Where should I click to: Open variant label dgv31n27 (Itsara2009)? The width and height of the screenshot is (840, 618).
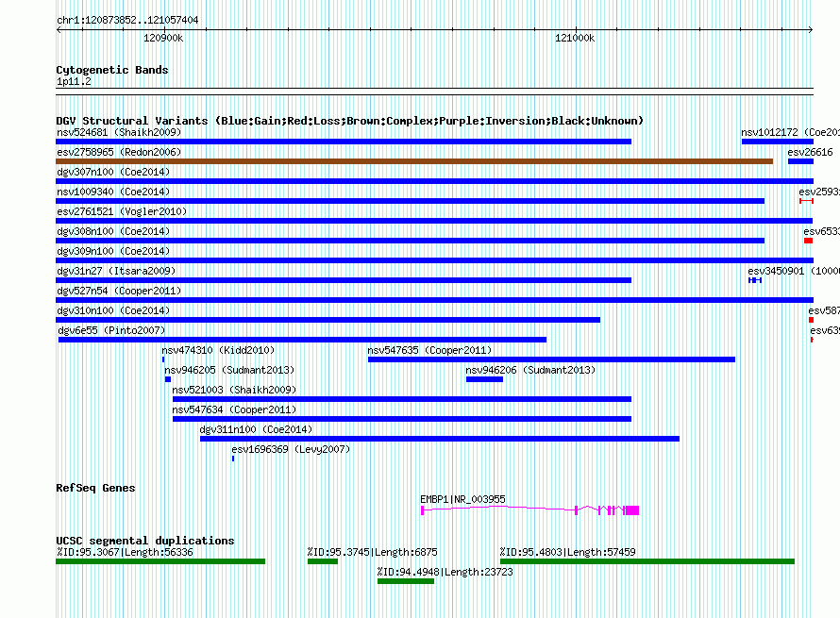pyautogui.click(x=116, y=271)
